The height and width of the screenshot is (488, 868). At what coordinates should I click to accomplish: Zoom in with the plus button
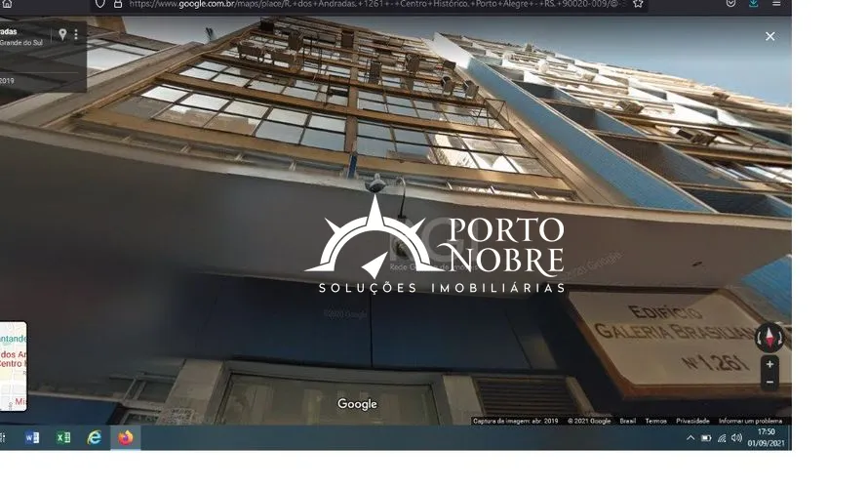[769, 364]
